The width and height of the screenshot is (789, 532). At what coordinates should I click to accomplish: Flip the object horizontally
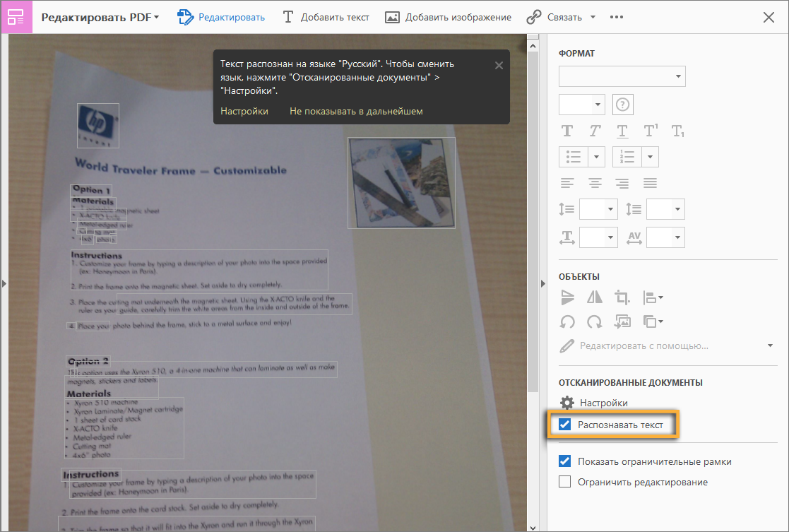point(595,297)
